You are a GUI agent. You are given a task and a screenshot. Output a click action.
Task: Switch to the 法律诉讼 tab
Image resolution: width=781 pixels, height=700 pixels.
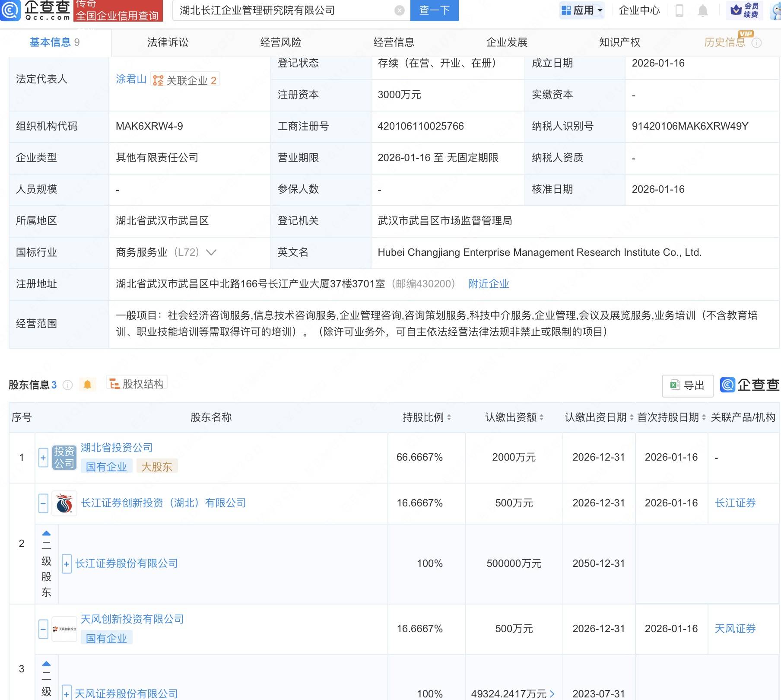[168, 42]
